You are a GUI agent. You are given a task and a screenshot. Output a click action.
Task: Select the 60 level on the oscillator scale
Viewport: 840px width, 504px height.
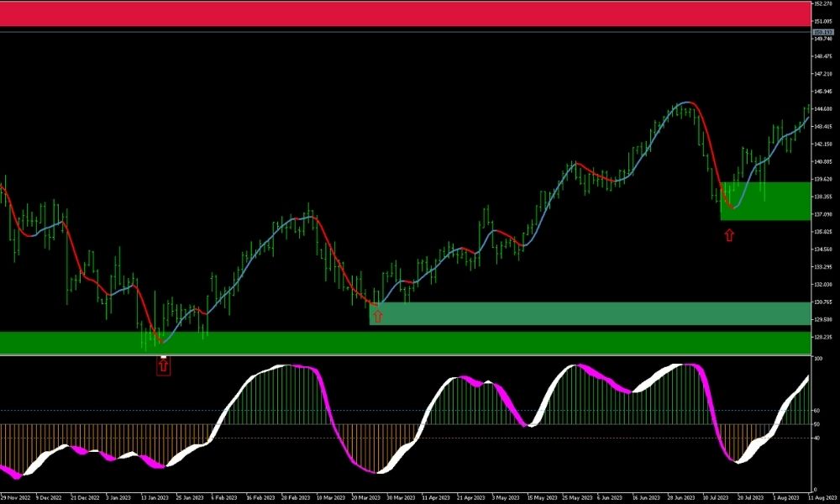817,411
